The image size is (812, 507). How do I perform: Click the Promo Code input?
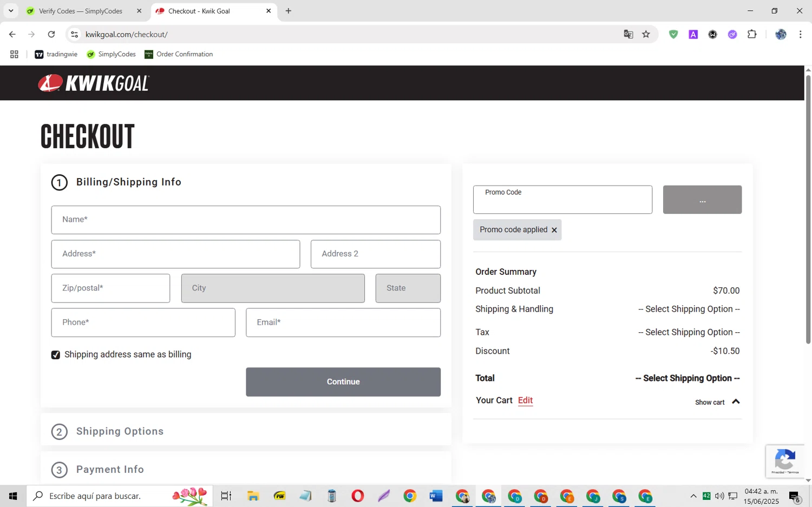pyautogui.click(x=562, y=200)
